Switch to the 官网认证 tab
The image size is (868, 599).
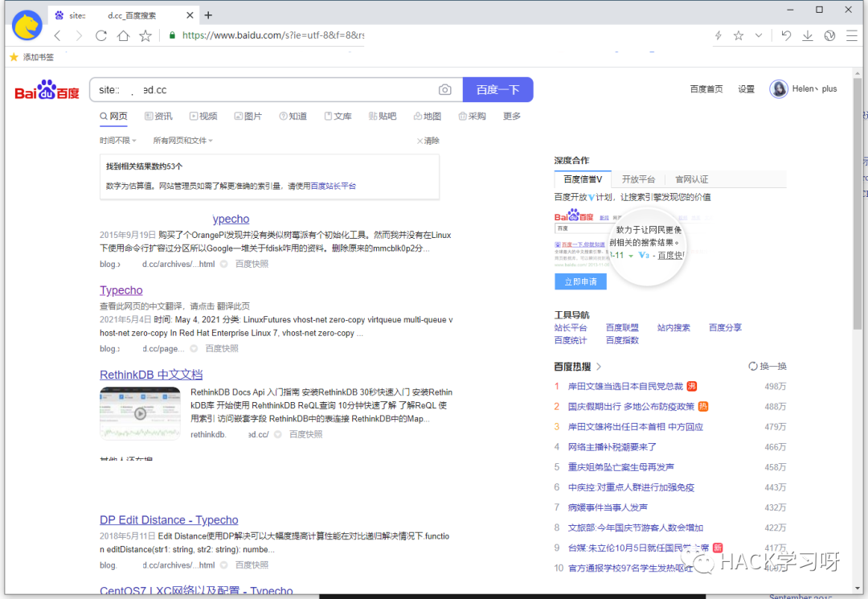click(691, 179)
